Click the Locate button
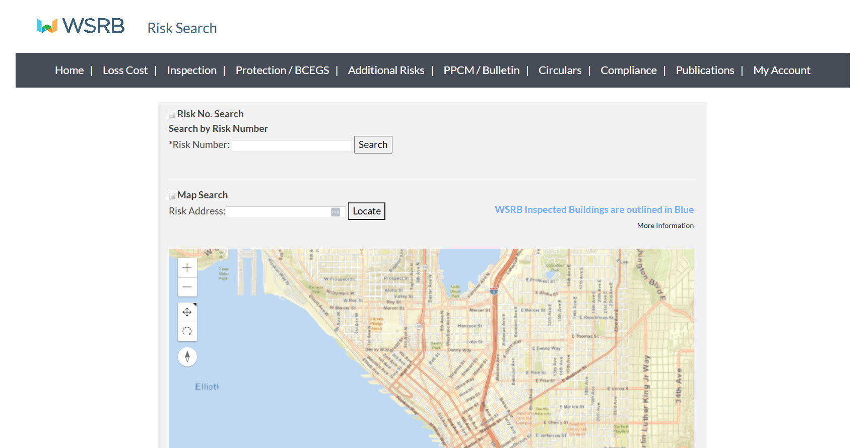 [x=367, y=211]
